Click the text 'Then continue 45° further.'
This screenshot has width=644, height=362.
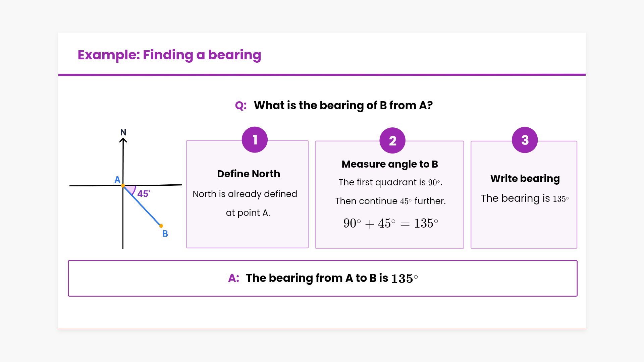(x=390, y=201)
